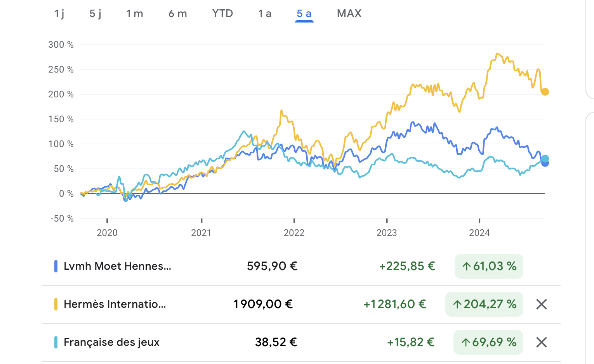The image size is (594, 364).
Task: Click the Hermès 204,27 % change badge
Action: [484, 304]
